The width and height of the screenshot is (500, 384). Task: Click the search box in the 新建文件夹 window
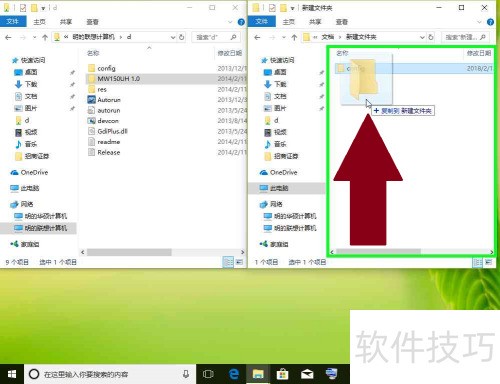(x=465, y=37)
